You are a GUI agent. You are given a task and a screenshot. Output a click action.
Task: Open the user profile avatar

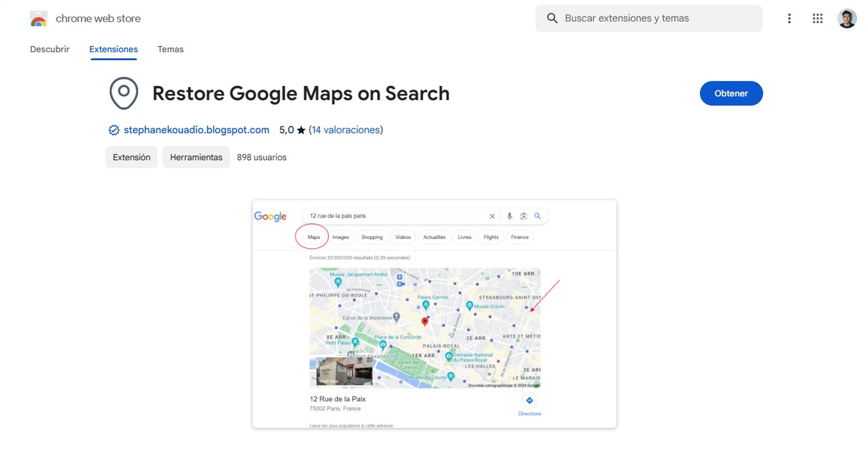pyautogui.click(x=847, y=18)
